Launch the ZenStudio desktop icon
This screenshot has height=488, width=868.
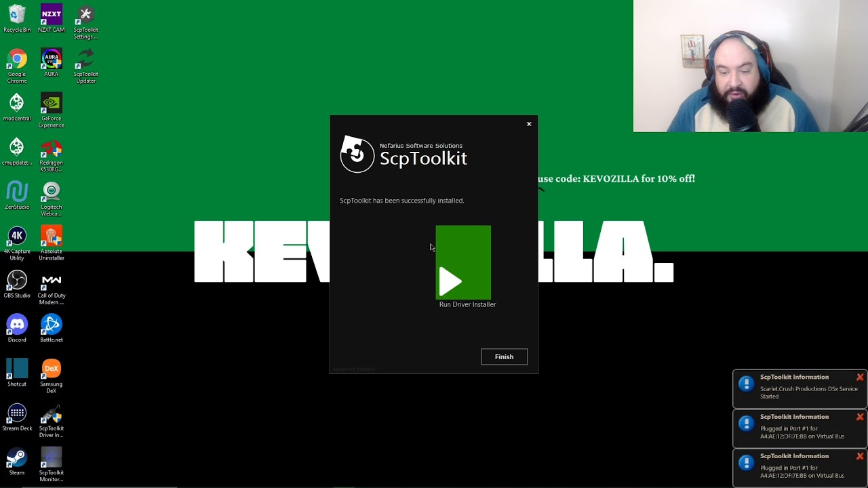[17, 196]
